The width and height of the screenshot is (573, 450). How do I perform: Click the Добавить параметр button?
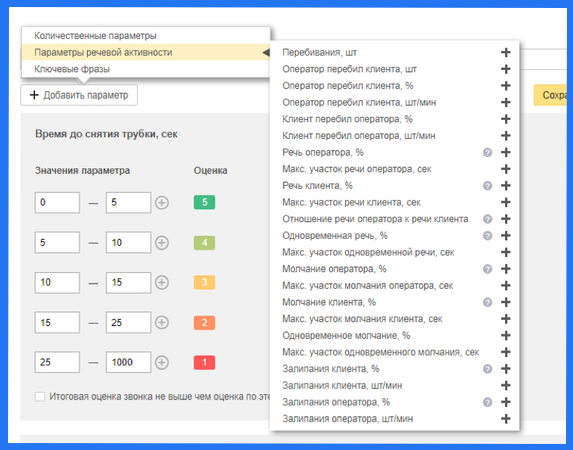pyautogui.click(x=79, y=95)
